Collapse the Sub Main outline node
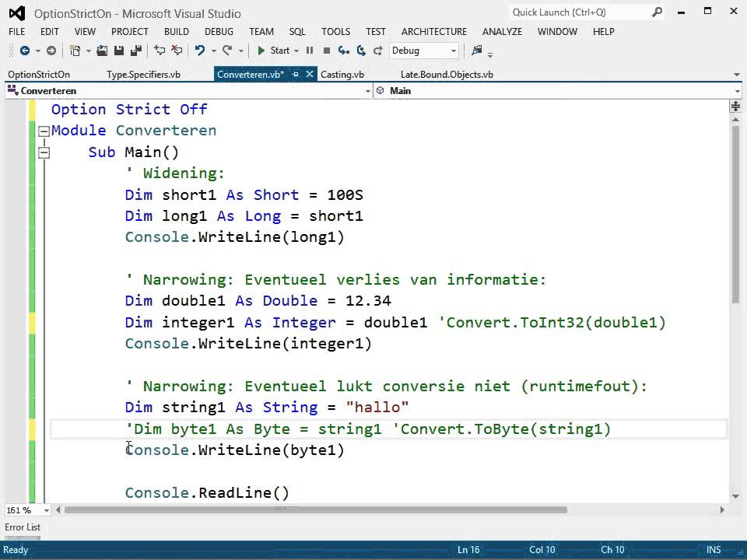Viewport: 747px width, 560px height. click(x=44, y=153)
